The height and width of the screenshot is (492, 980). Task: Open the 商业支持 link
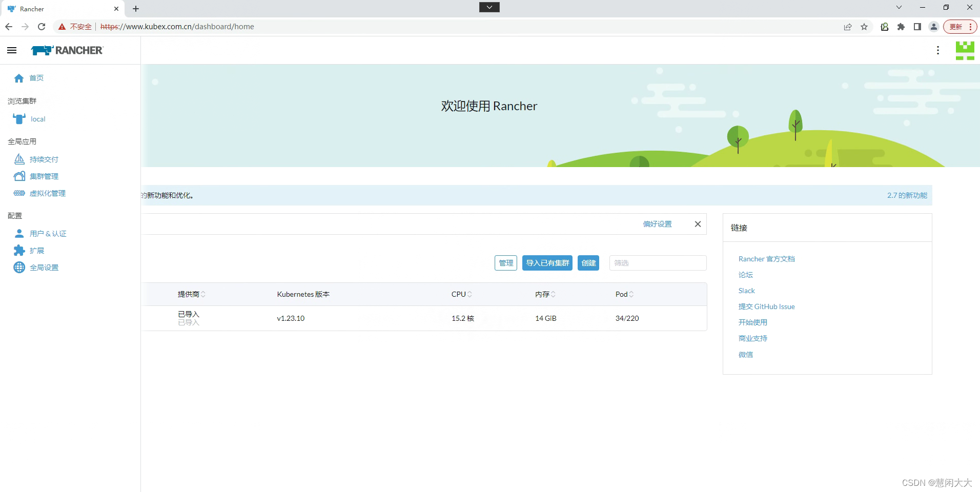[x=753, y=338]
